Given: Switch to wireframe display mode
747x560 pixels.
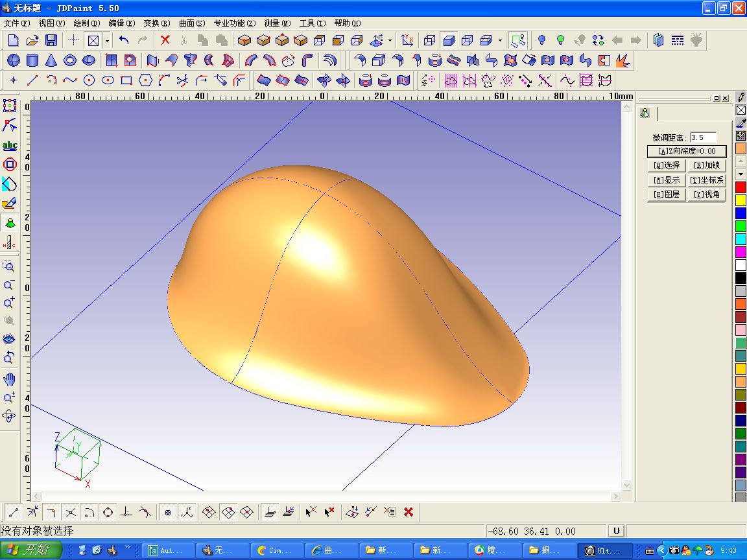Looking at the screenshot, I should click(x=430, y=40).
